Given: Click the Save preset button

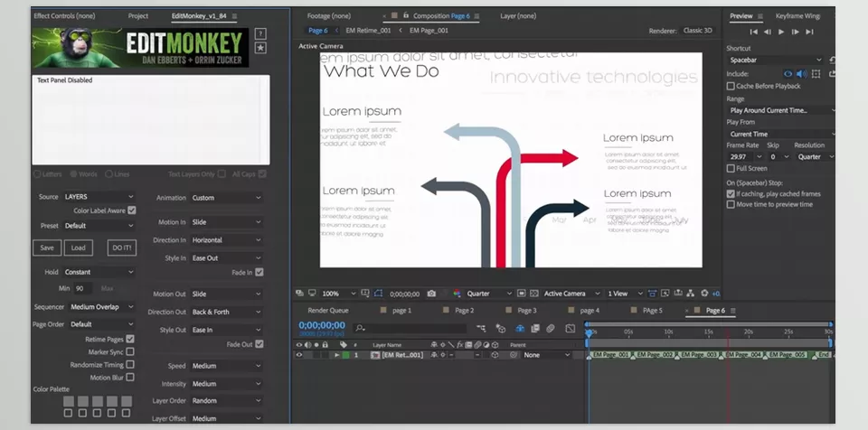Looking at the screenshot, I should point(47,248).
